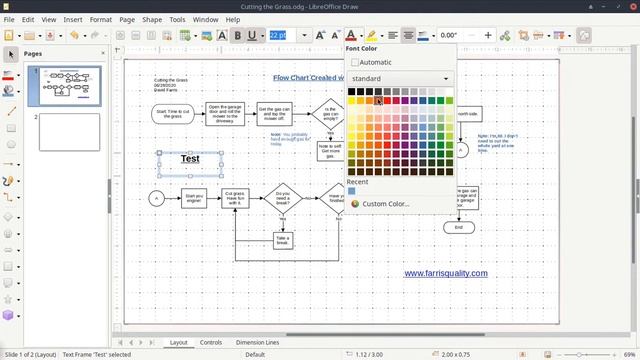The width and height of the screenshot is (640, 360).
Task: Toggle Center alignment
Action: pyautogui.click(x=408, y=36)
